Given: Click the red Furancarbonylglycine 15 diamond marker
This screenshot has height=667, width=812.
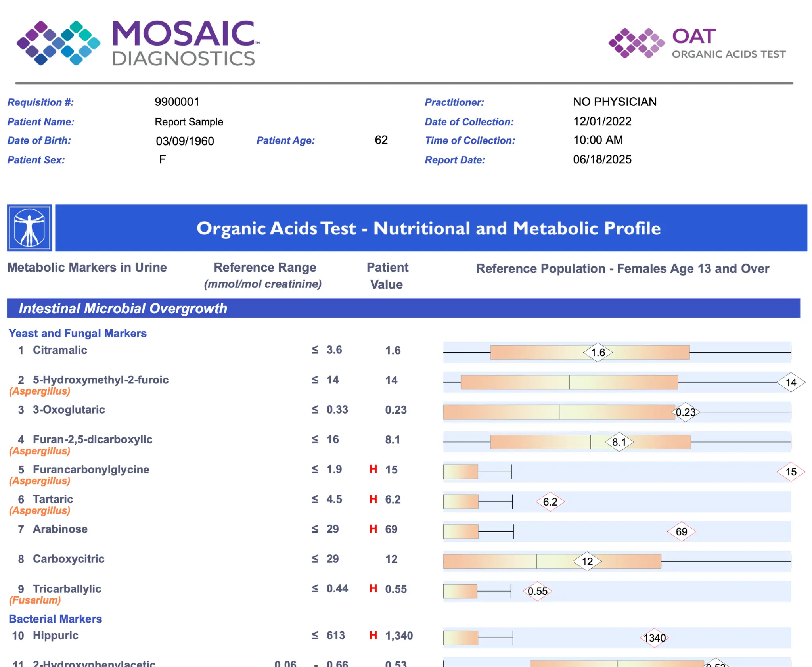Looking at the screenshot, I should point(790,471).
